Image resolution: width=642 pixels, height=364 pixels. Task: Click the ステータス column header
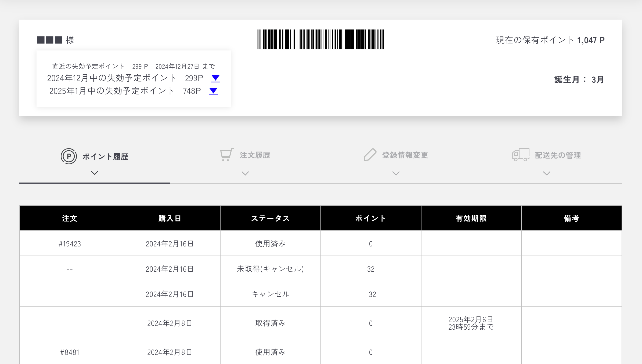tap(270, 218)
